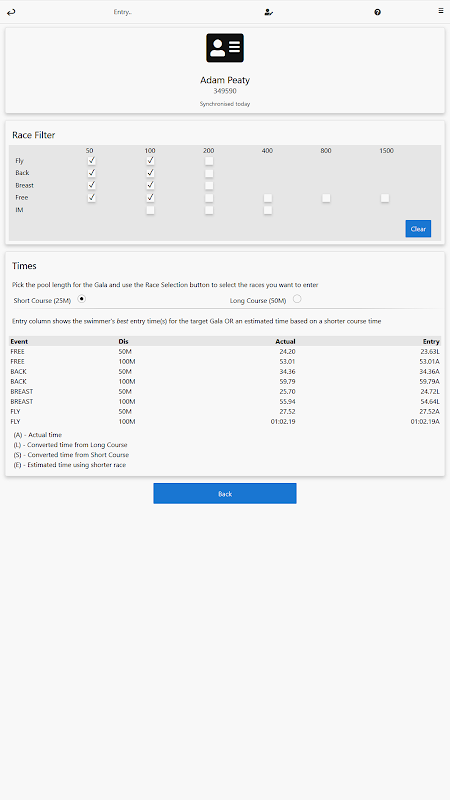450x800 pixels.
Task: Click the Actual column header
Action: coord(286,341)
